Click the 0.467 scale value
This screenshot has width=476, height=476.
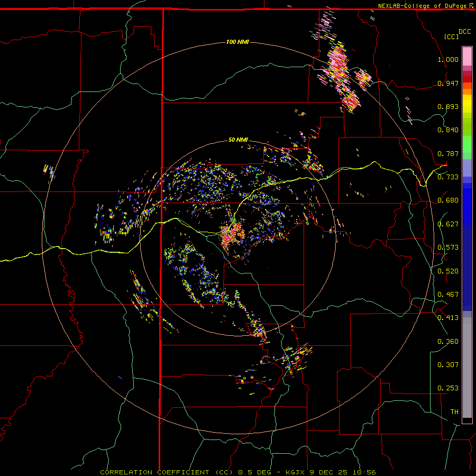(x=448, y=294)
